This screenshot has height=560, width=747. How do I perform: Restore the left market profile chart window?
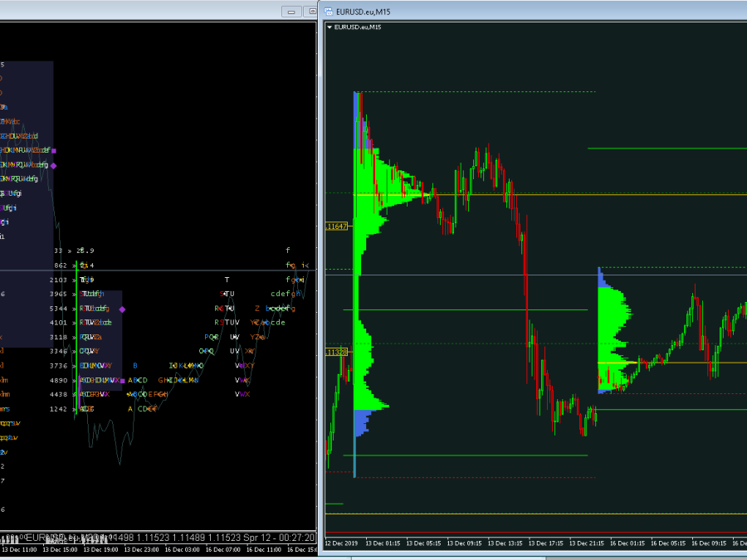pyautogui.click(x=311, y=12)
